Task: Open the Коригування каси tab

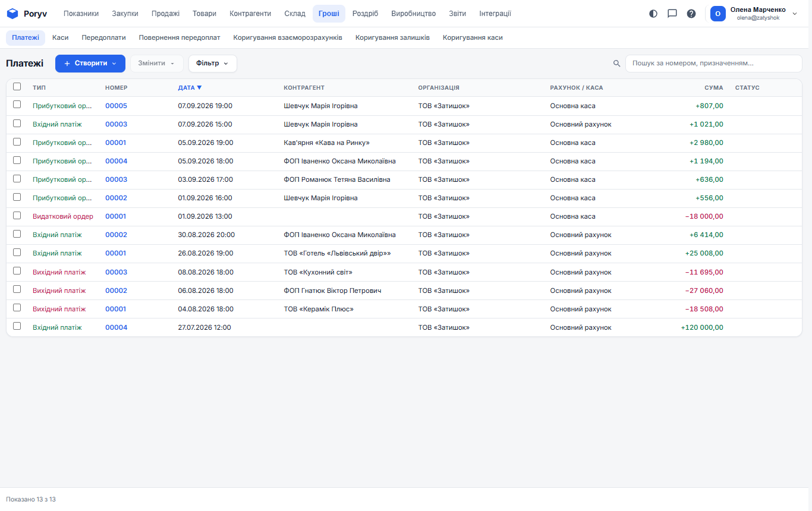Action: pyautogui.click(x=473, y=37)
